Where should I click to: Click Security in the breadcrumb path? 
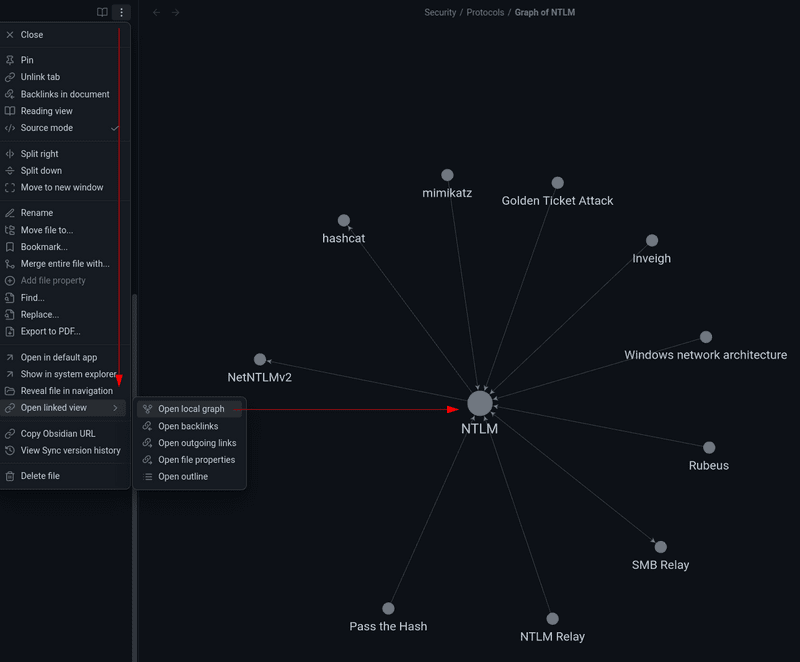[x=440, y=13]
